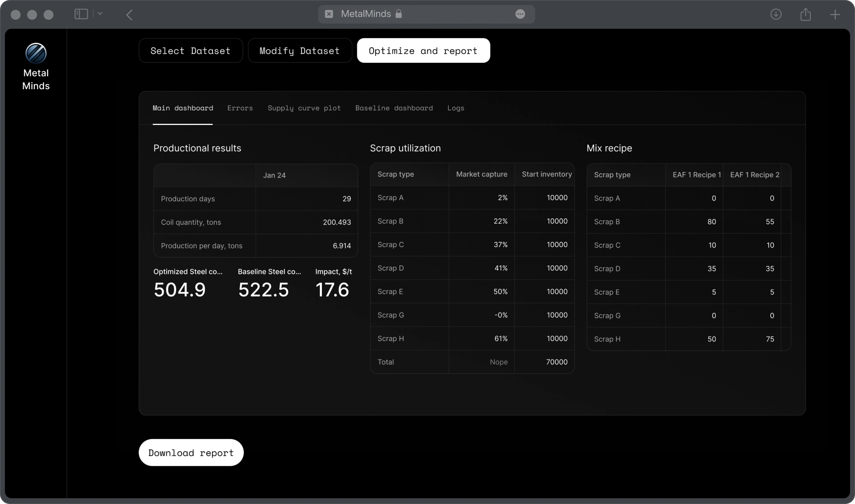Click the tab close X icon
The width and height of the screenshot is (855, 504).
(x=329, y=14)
